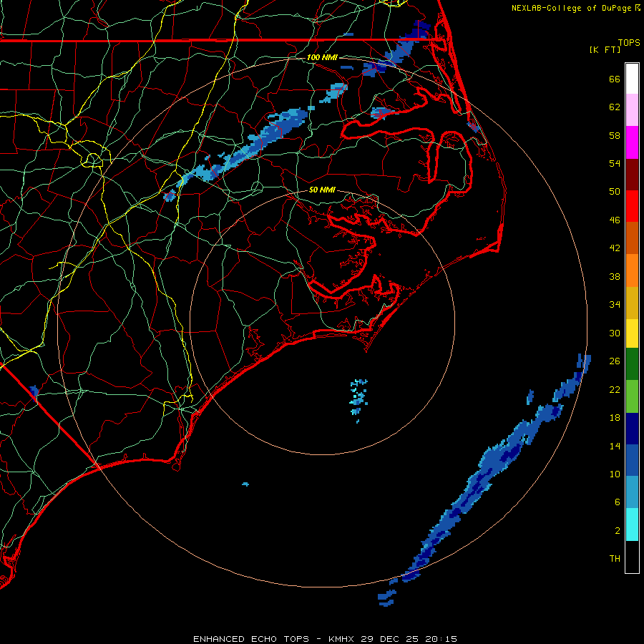The width and height of the screenshot is (644, 644).
Task: Pick the bright red legend swatch
Action: (x=632, y=206)
